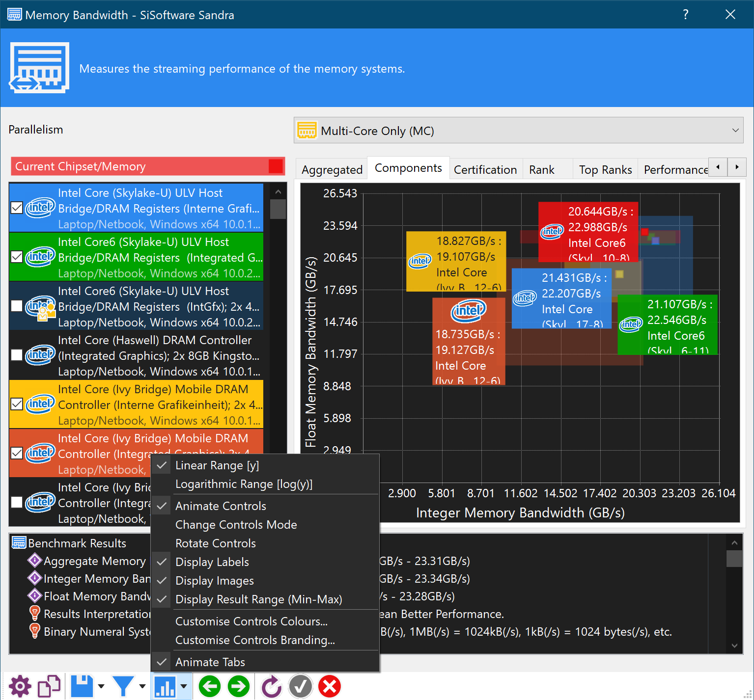Click the chart options bar-graph icon
This screenshot has width=754, height=700.
165,686
